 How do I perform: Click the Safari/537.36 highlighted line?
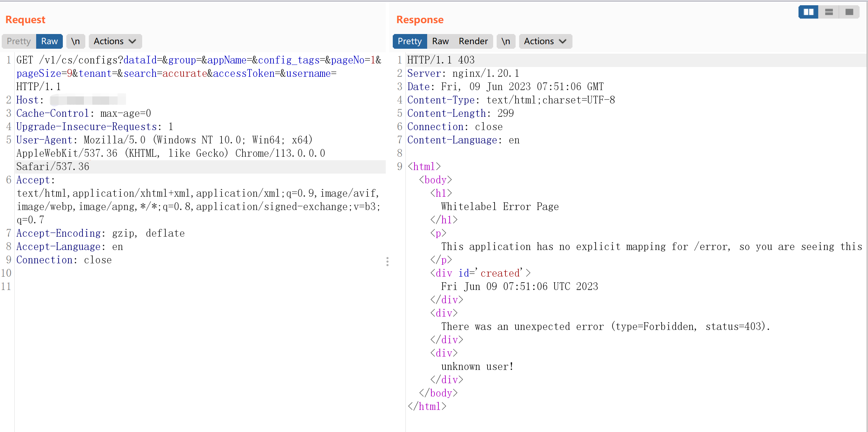tap(53, 167)
